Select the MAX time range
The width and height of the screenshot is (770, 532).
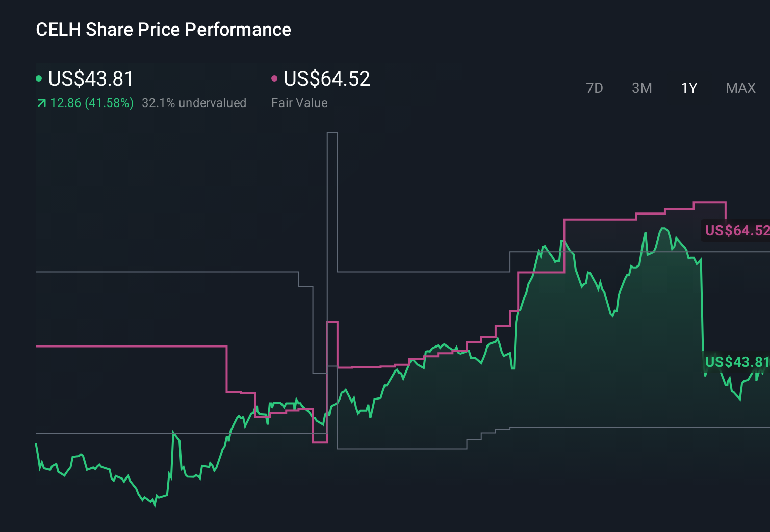740,88
